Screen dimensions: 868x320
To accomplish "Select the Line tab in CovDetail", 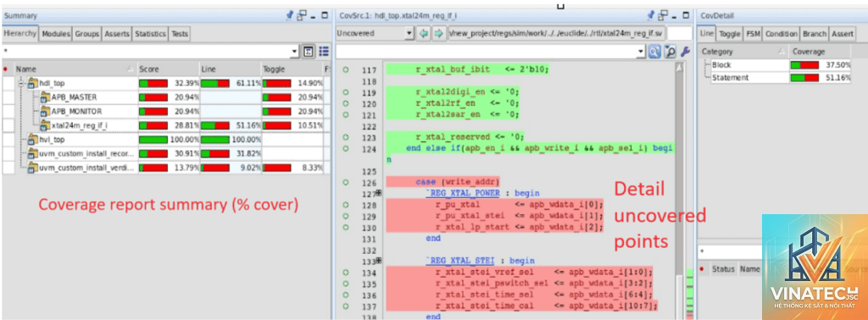I will click(707, 34).
